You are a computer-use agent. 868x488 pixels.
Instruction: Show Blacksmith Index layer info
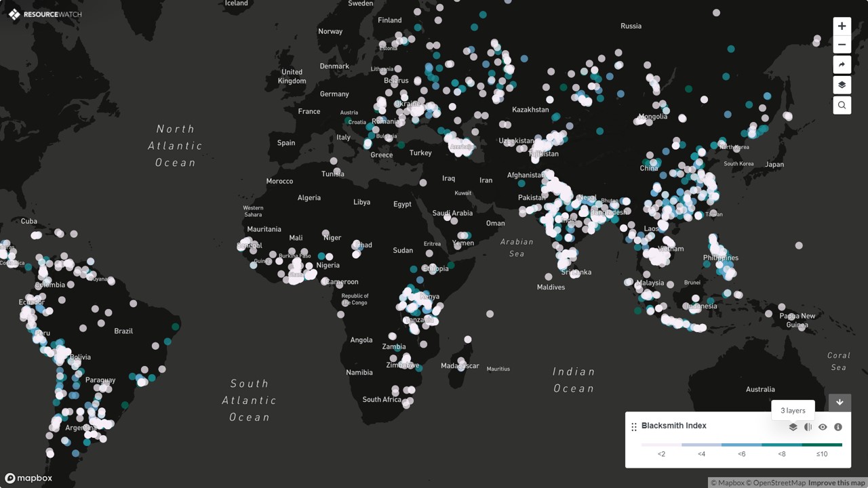tap(838, 427)
